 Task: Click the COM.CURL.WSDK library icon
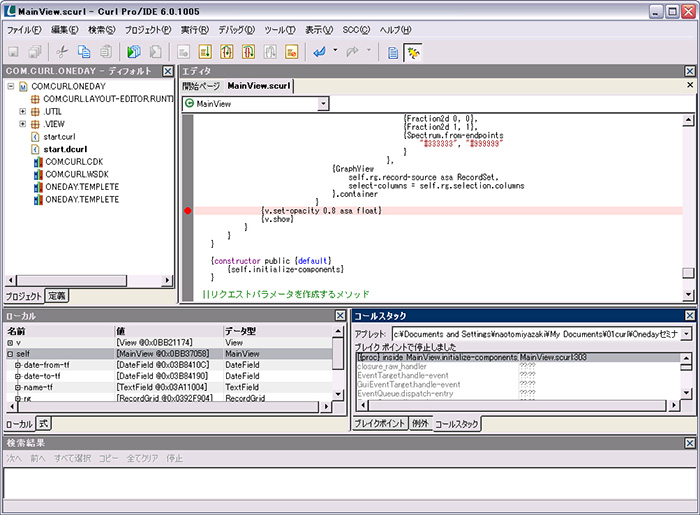click(x=36, y=174)
